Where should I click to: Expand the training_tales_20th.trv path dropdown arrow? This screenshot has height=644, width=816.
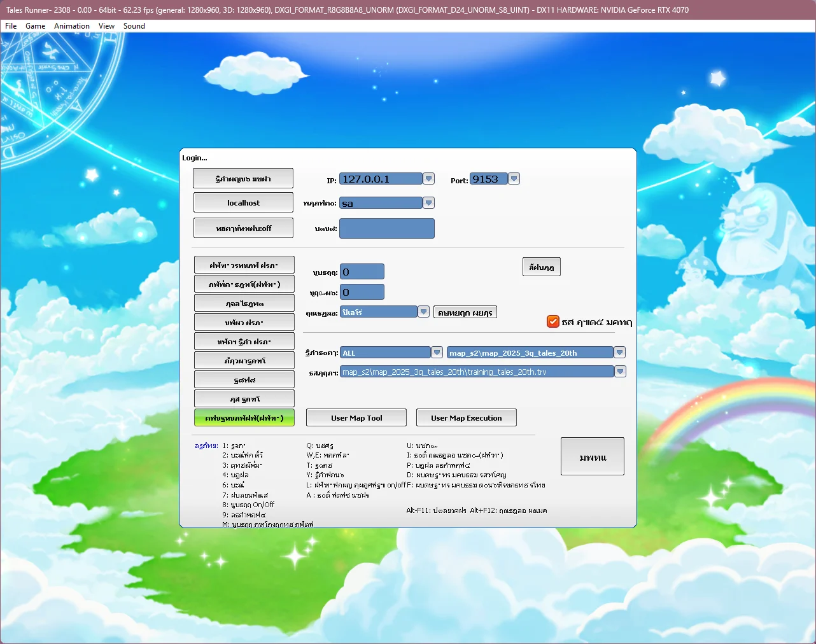tap(621, 371)
